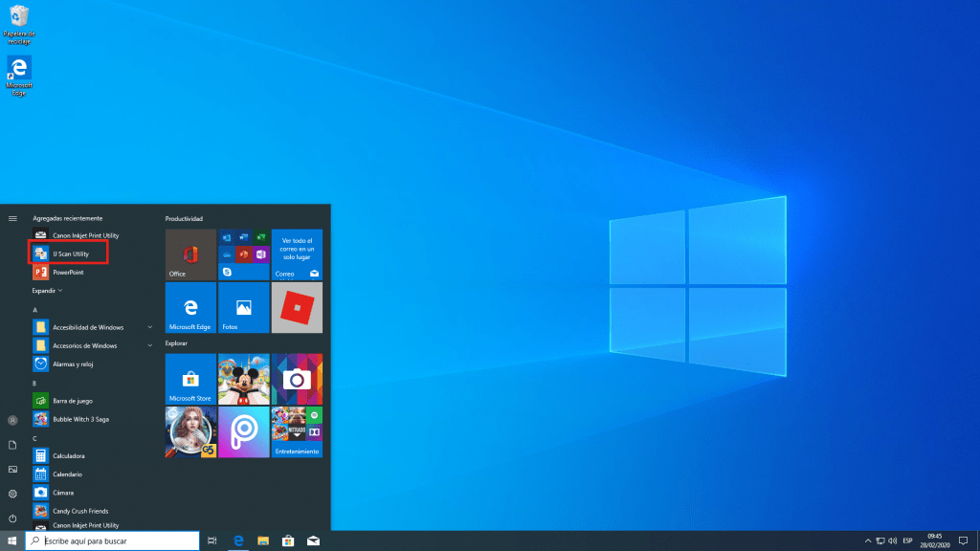Open Calendario from the app list
Screen dimensions: 980x551
(67, 474)
